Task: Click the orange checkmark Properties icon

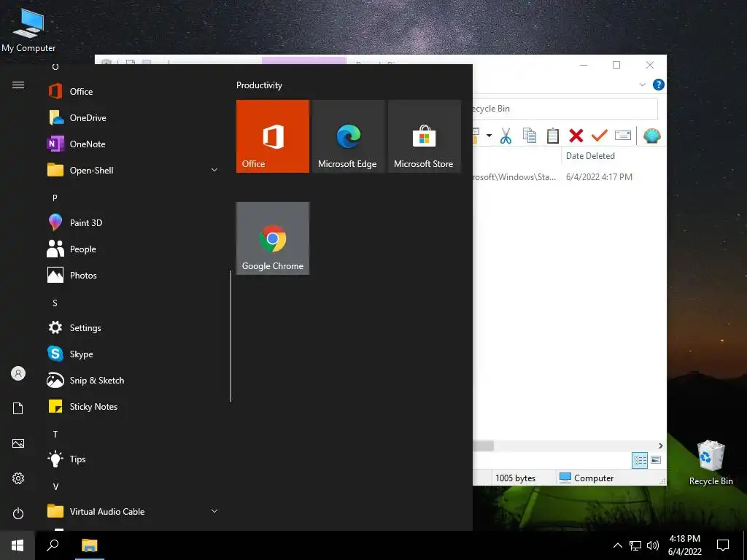Action: 600,136
